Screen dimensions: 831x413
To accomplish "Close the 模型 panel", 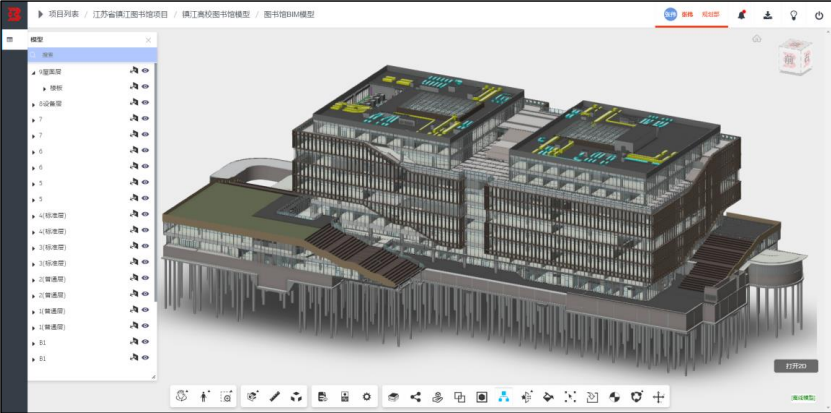I will coord(148,40).
